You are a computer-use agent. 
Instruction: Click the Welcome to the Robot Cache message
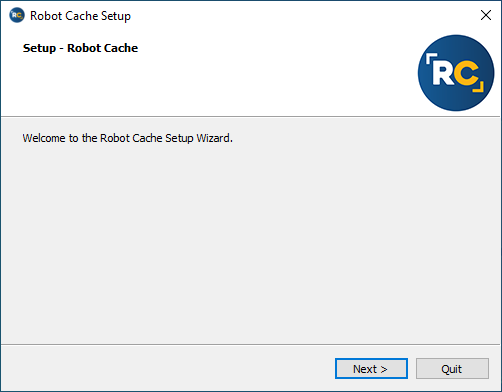[x=127, y=138]
